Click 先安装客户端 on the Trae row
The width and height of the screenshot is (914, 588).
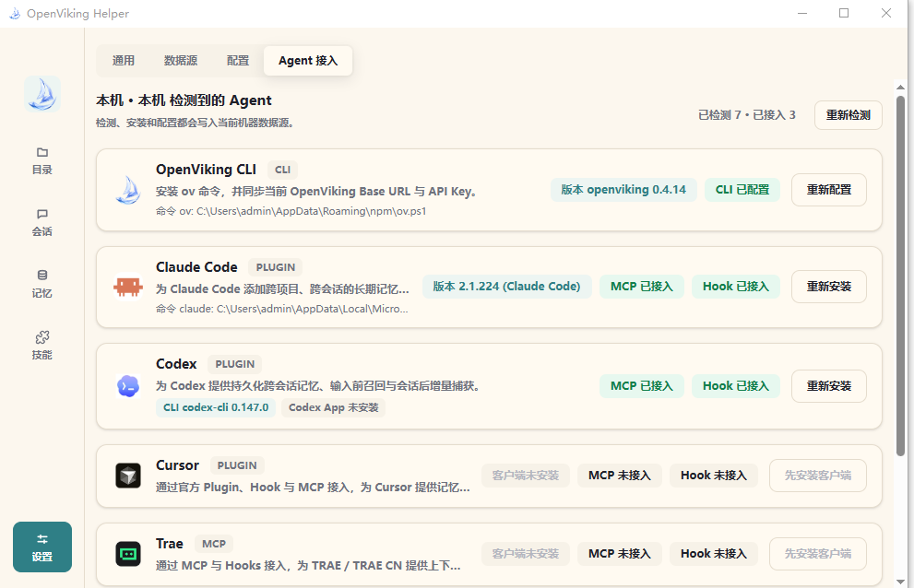(818, 554)
